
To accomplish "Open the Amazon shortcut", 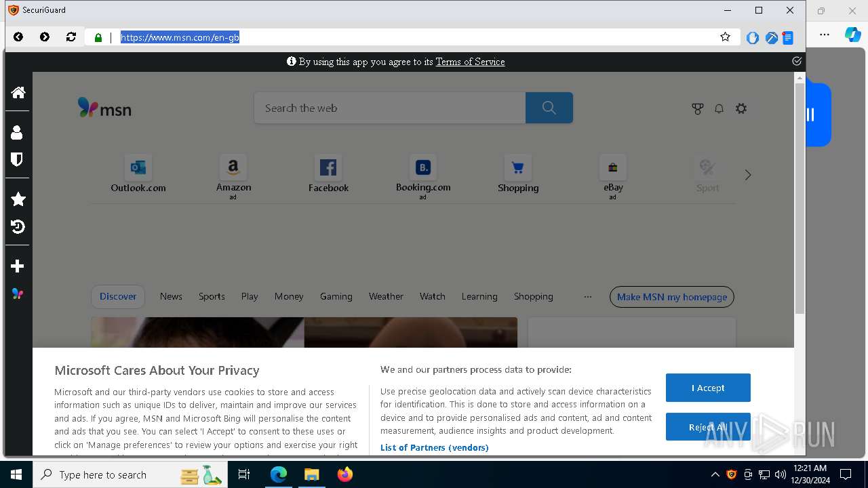I will pyautogui.click(x=233, y=176).
